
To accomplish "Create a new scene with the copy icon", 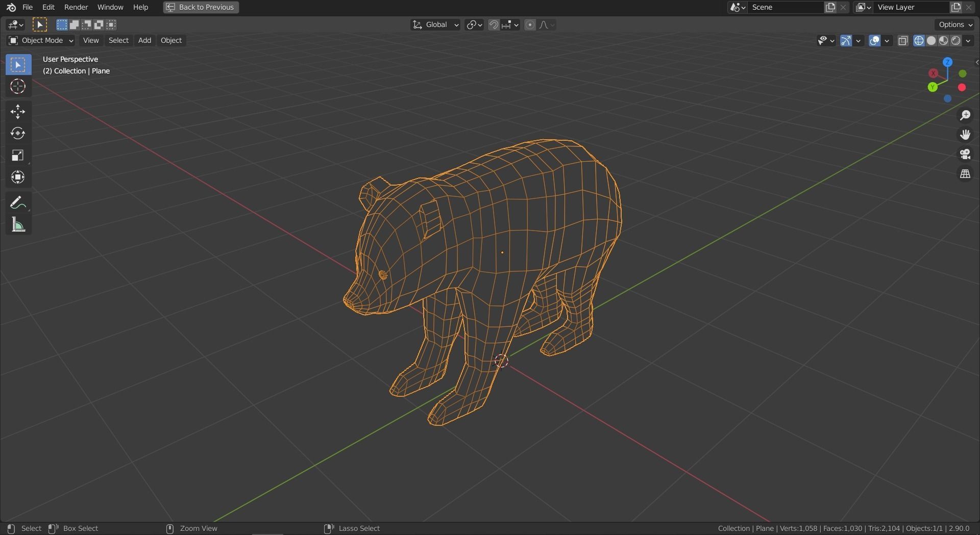I will tap(830, 7).
